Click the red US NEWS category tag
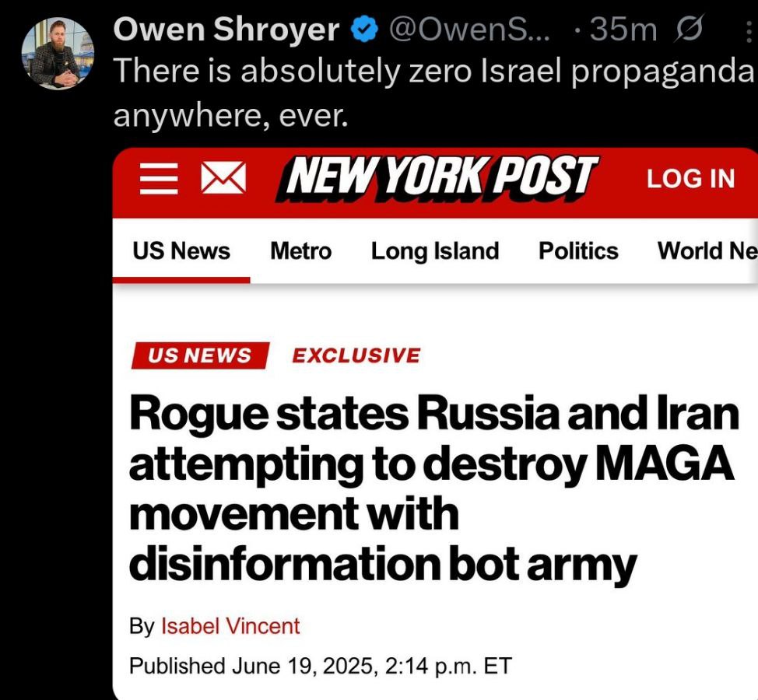Screen dimensions: 758x700 [200, 355]
